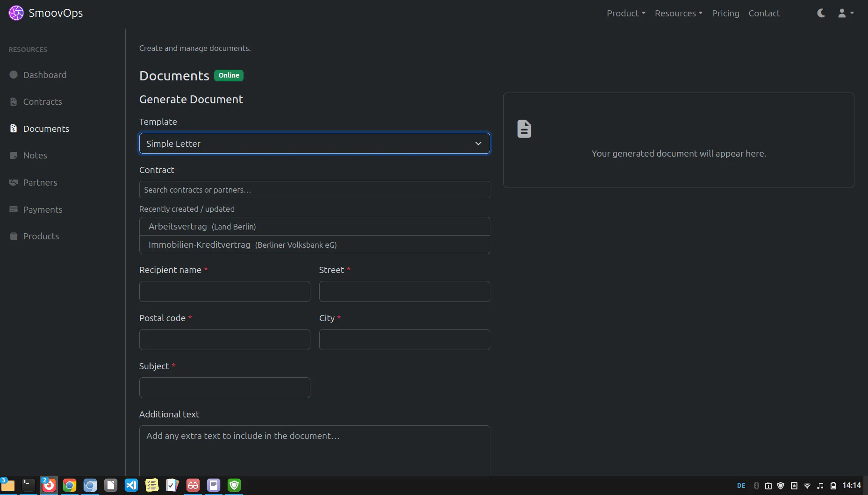Open Partners in the sidebar
The height and width of the screenshot is (495, 868).
40,182
